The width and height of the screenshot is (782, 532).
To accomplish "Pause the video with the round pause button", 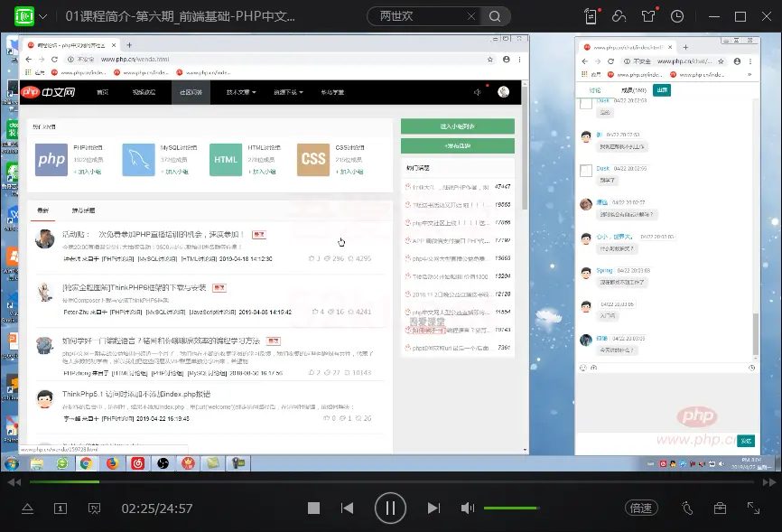I will click(x=390, y=508).
